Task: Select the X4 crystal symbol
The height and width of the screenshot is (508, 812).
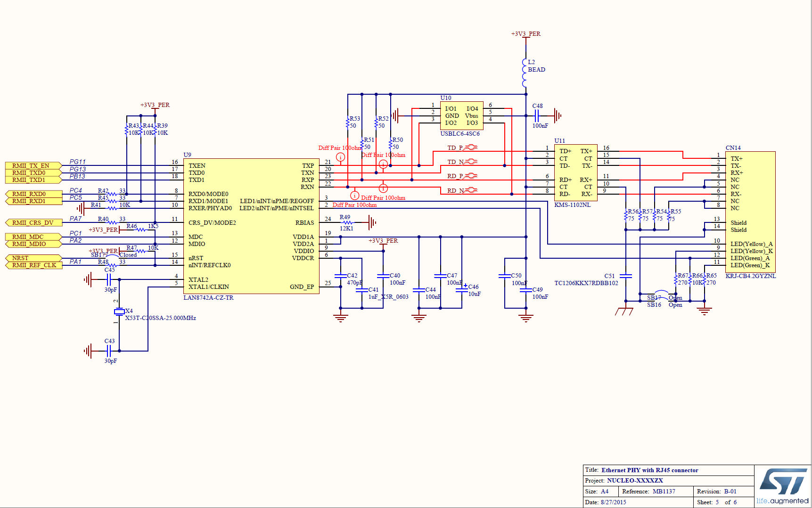Action: click(x=119, y=311)
